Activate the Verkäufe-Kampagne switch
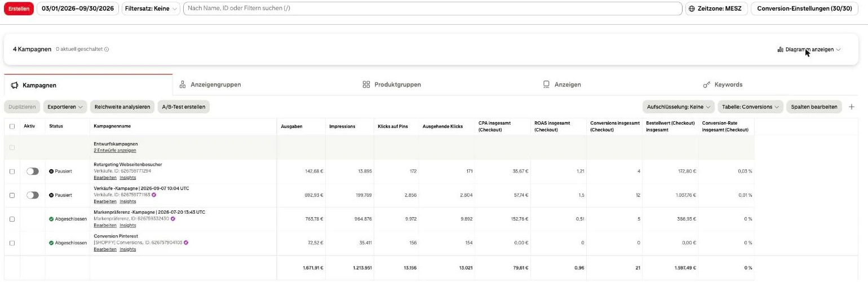 click(x=33, y=195)
